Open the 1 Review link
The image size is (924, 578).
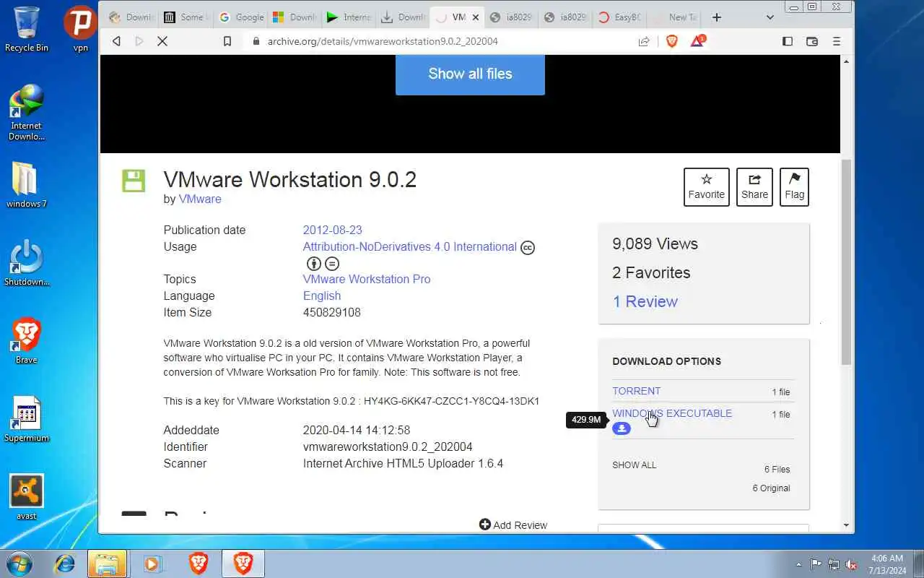point(645,301)
